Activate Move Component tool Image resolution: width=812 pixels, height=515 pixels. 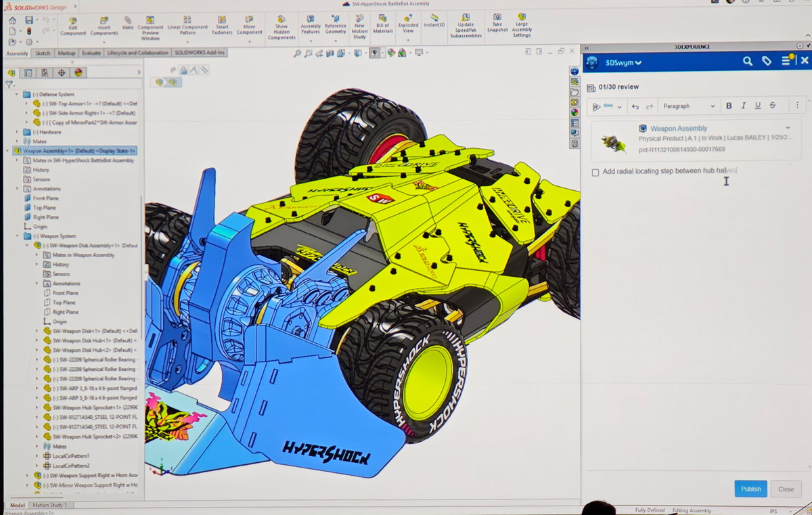coord(249,26)
